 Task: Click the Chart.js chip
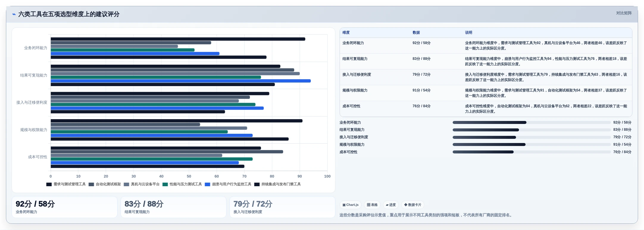tap(350, 205)
